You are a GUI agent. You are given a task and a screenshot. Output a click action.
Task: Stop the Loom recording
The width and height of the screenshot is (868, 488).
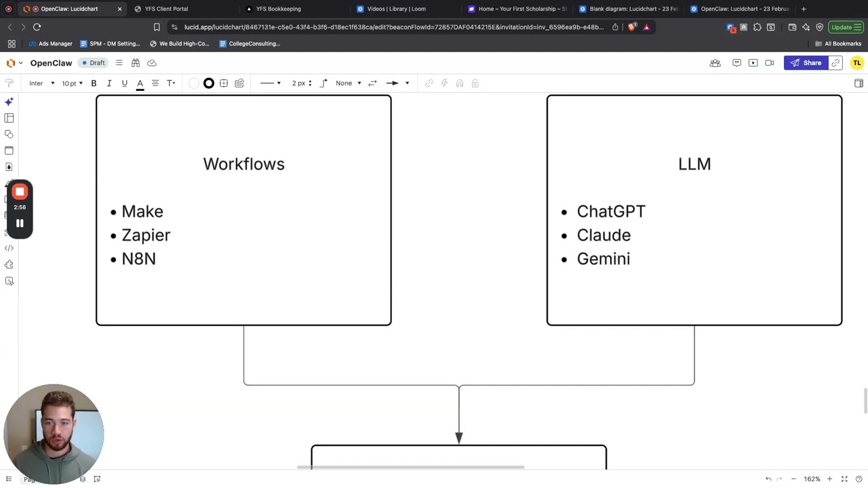point(20,192)
